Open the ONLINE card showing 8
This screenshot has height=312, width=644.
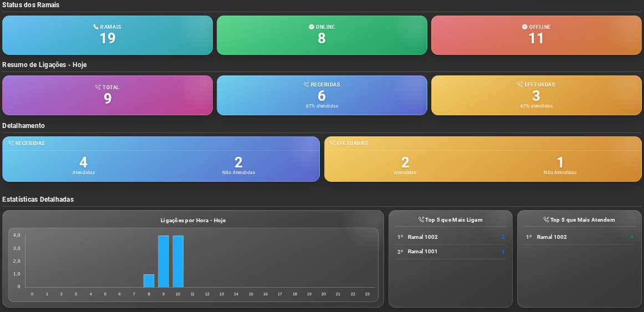pyautogui.click(x=322, y=35)
